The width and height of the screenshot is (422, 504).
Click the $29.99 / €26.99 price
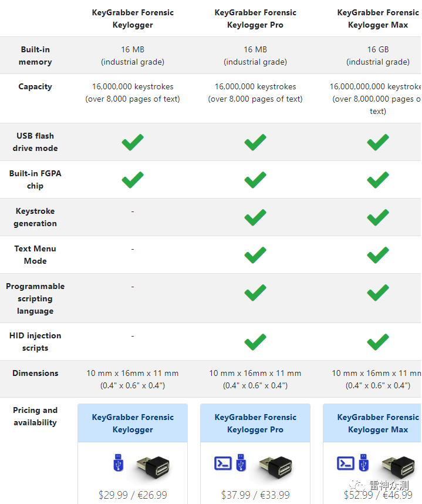[133, 495]
